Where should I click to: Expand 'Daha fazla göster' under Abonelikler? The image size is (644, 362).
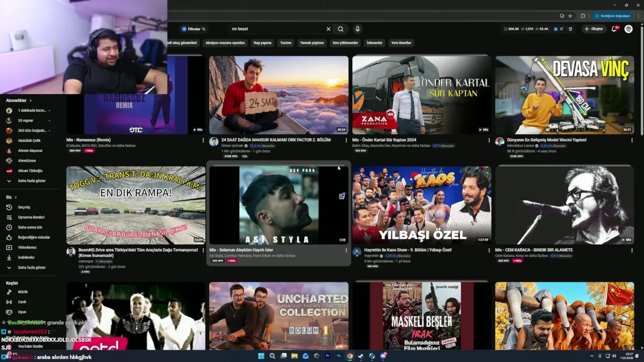31,181
